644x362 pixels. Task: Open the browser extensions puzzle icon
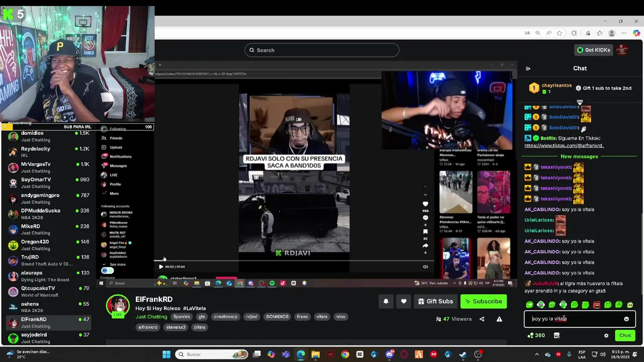pyautogui.click(x=574, y=33)
